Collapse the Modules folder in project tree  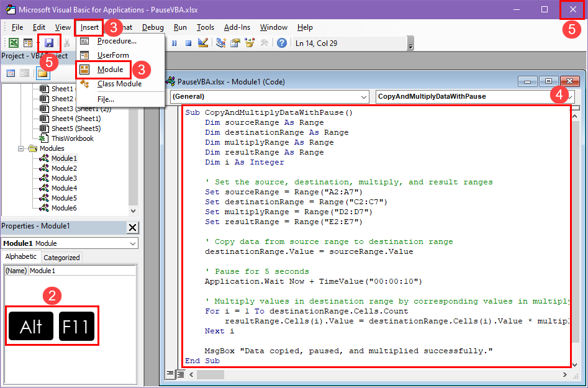(x=21, y=148)
